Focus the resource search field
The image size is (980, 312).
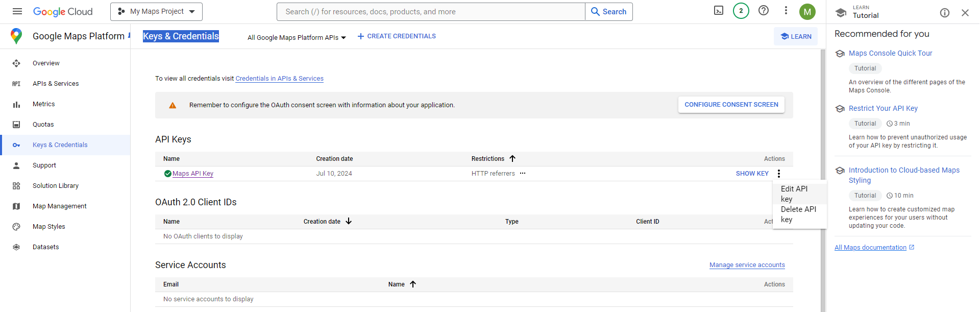[x=431, y=12]
